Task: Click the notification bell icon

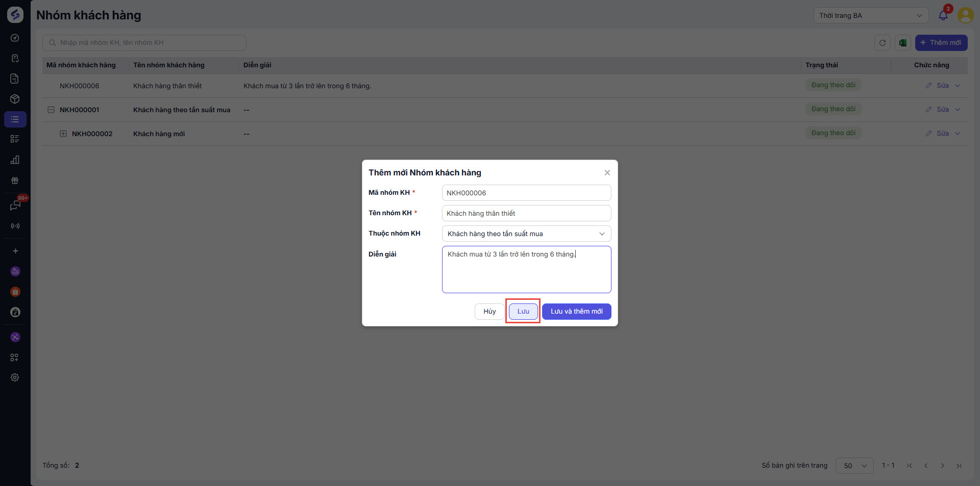Action: pos(943,15)
